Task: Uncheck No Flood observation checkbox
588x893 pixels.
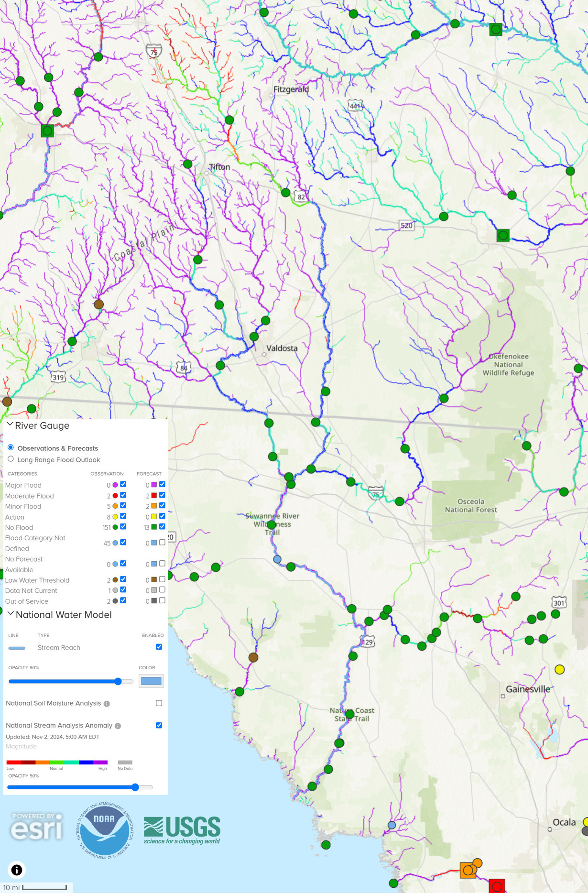Action: point(123,527)
